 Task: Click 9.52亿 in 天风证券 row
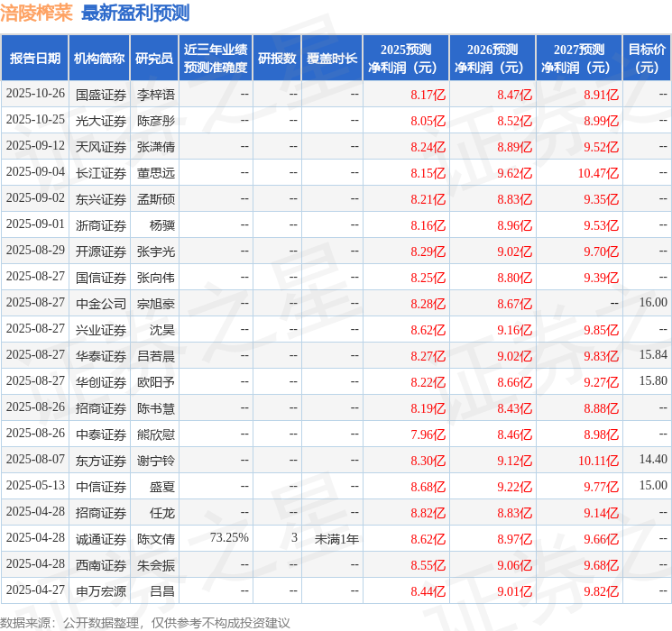[601, 147]
